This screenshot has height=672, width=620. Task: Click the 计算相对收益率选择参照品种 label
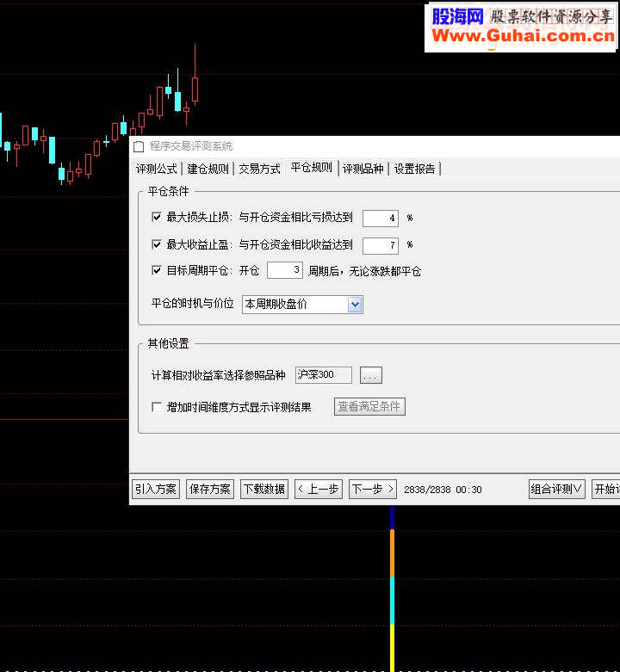(x=218, y=375)
